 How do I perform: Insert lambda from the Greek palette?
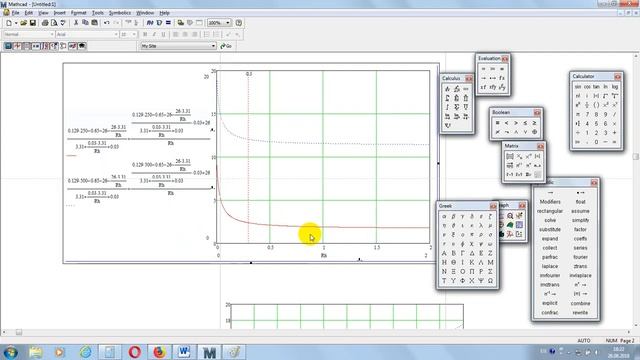click(481, 225)
